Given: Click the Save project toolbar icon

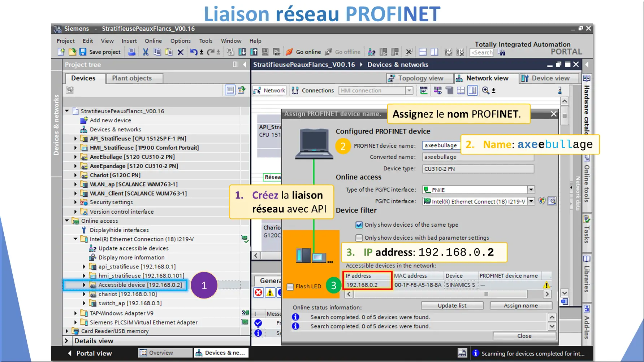Looking at the screenshot, I should coord(83,52).
